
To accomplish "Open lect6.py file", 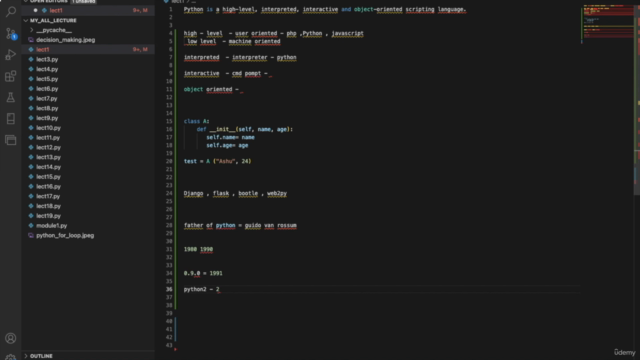I will (x=47, y=89).
